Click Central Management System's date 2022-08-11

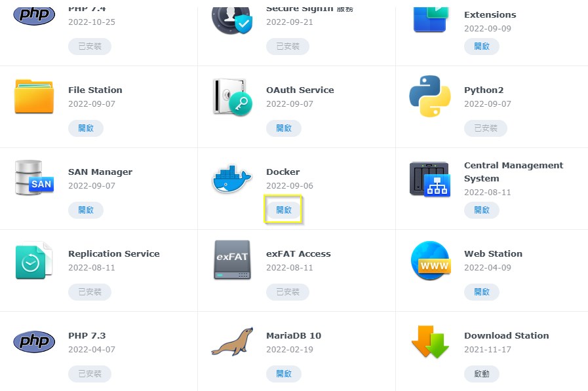488,192
